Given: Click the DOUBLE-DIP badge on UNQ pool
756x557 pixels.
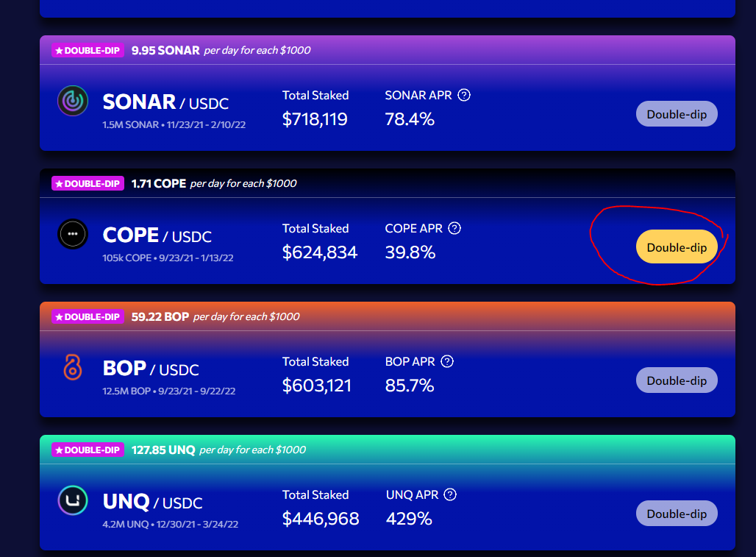Looking at the screenshot, I should point(87,450).
